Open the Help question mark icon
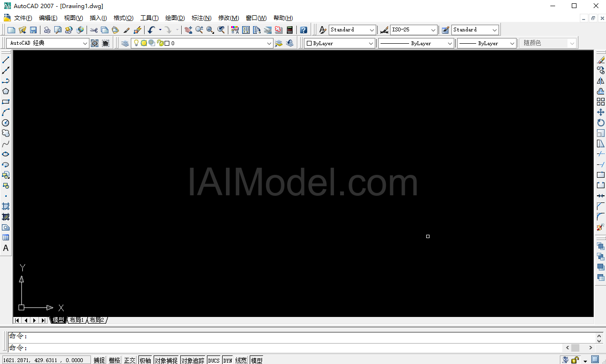Screen dimensions: 606x364 303,30
